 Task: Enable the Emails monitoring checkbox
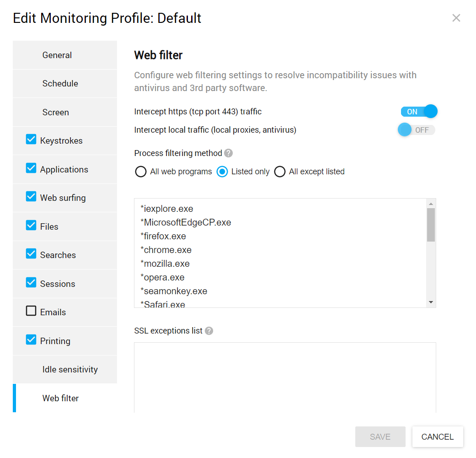[31, 311]
